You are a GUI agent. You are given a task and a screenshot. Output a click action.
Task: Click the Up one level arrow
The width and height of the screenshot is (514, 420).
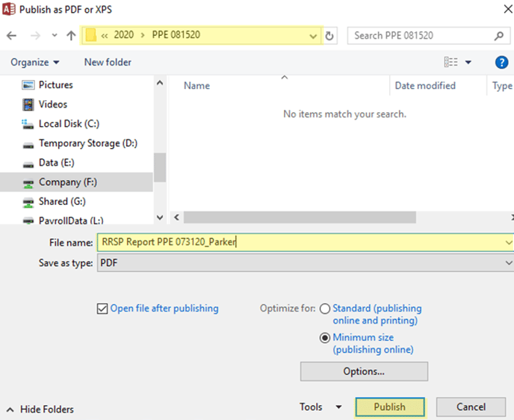71,35
